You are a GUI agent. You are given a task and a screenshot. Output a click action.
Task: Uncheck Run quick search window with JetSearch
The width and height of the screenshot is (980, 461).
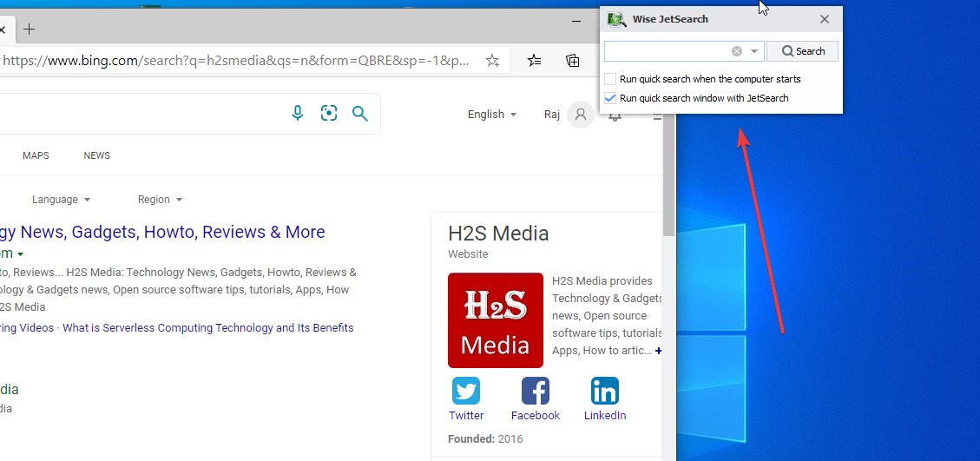(610, 98)
